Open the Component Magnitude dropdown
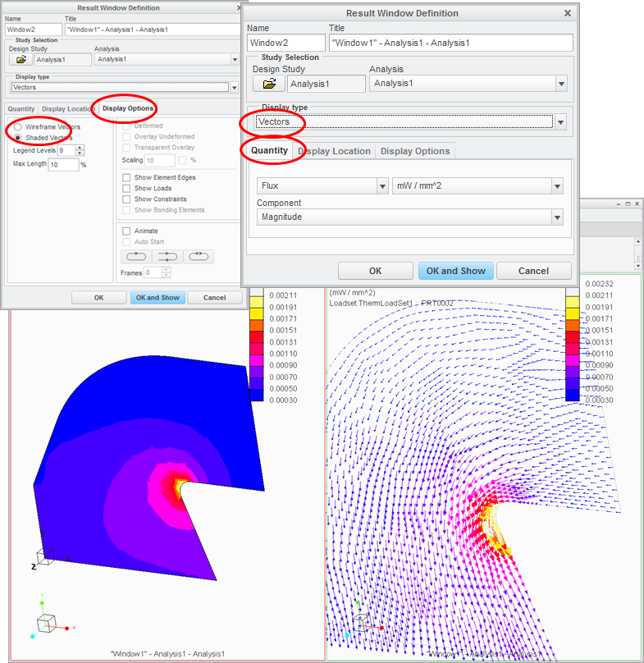Viewport: 644px width, 663px height. coord(557,217)
